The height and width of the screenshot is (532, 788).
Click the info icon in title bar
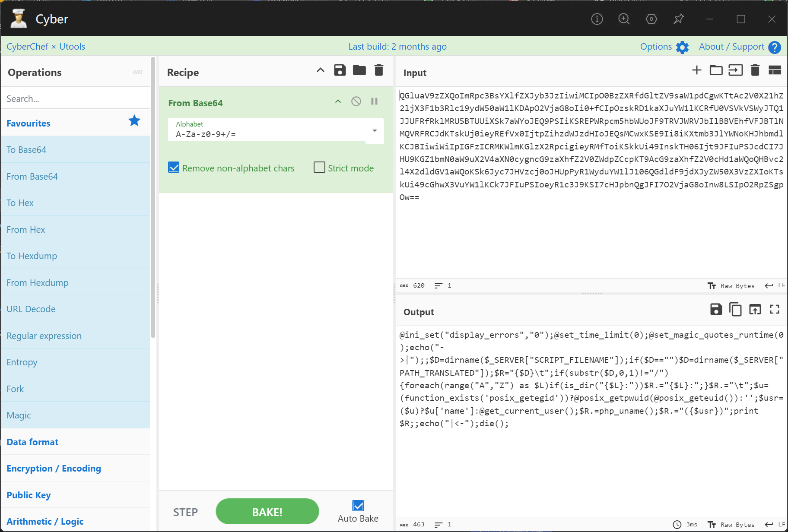tap(597, 19)
